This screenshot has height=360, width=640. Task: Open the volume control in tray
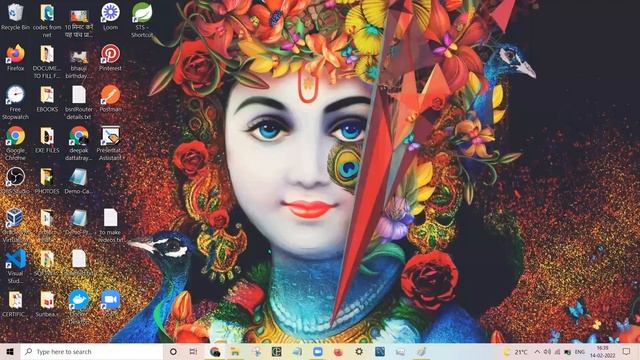pos(547,351)
